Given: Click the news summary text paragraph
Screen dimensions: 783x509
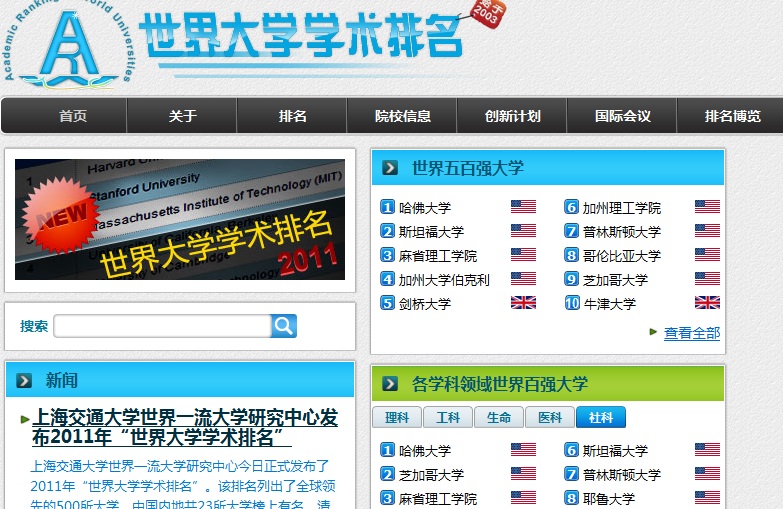Looking at the screenshot, I should pyautogui.click(x=182, y=486).
